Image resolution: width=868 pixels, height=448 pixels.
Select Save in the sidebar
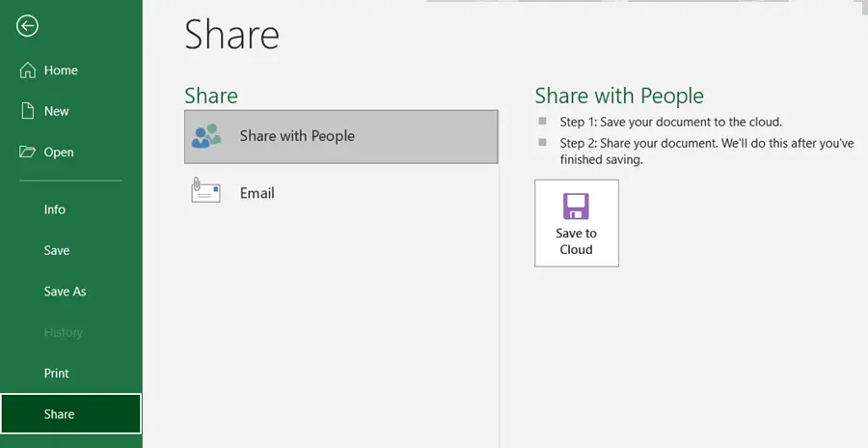(x=57, y=250)
